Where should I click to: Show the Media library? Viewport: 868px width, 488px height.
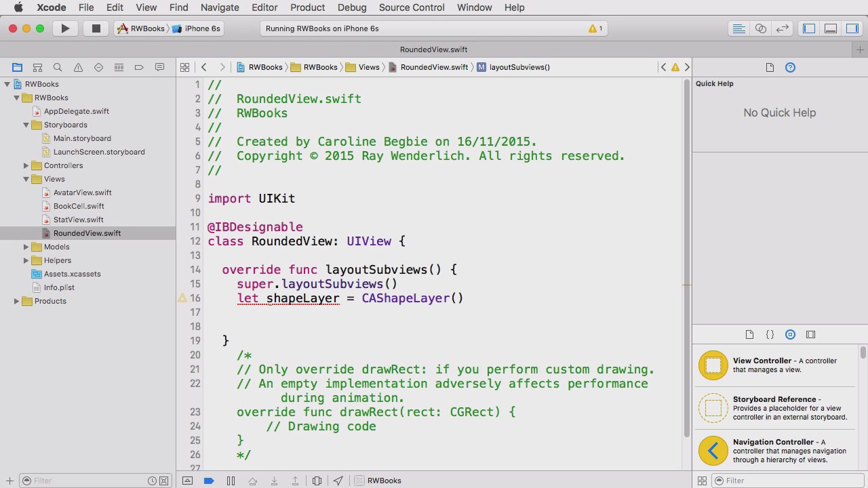click(810, 334)
